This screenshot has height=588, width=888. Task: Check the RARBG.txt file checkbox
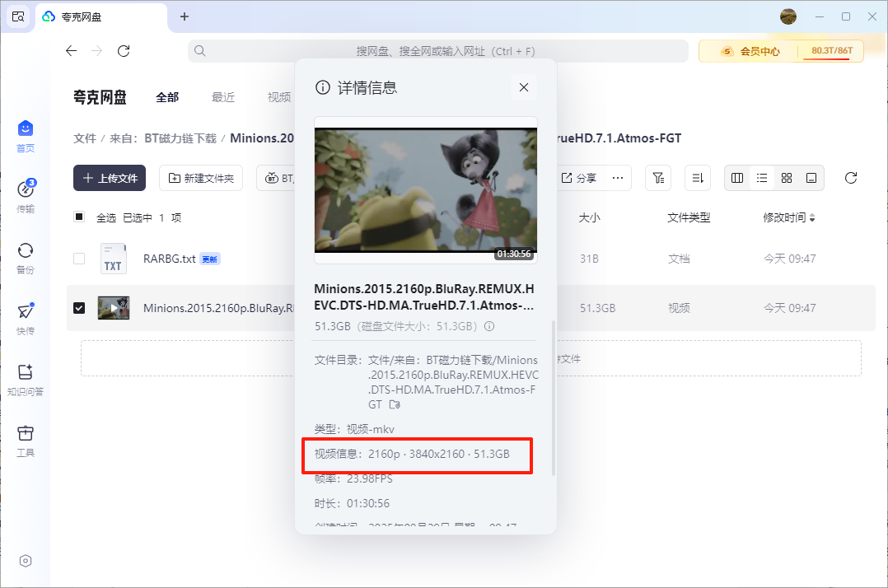click(79, 259)
